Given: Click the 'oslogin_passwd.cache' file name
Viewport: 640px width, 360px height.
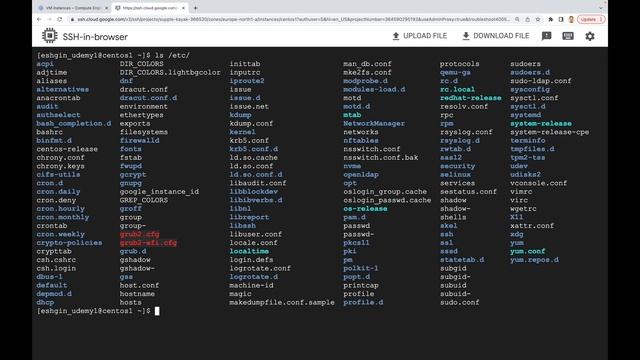Looking at the screenshot, I should 387,200.
